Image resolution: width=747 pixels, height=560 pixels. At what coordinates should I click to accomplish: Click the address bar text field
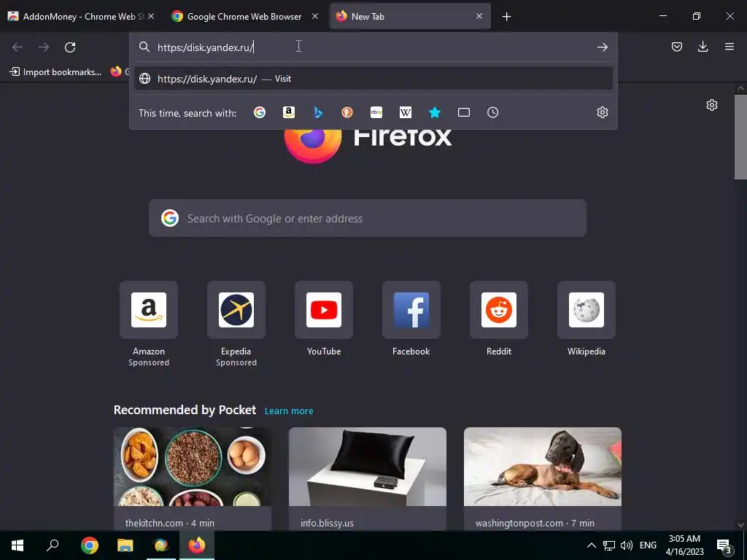373,47
